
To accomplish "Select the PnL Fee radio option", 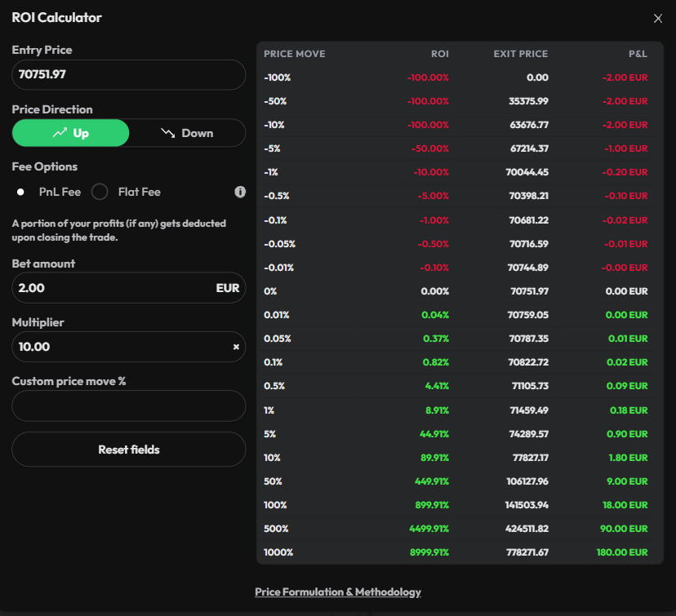I will tap(21, 192).
